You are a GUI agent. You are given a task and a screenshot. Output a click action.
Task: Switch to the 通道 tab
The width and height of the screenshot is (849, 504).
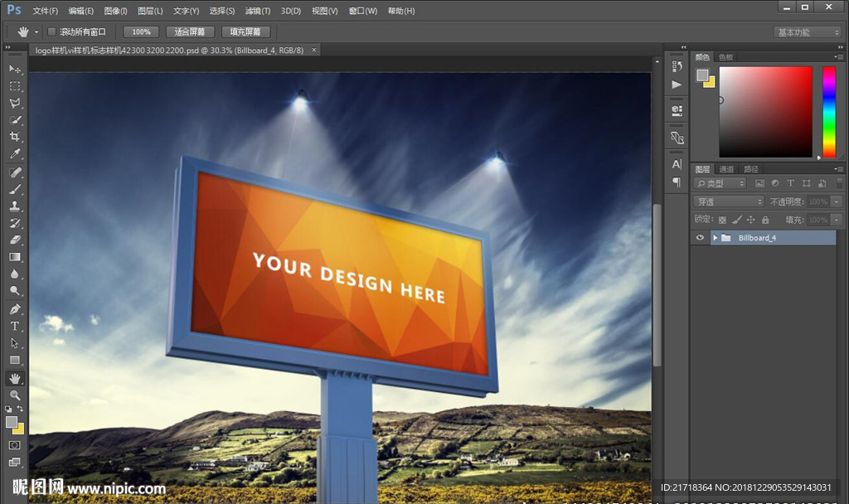point(726,169)
